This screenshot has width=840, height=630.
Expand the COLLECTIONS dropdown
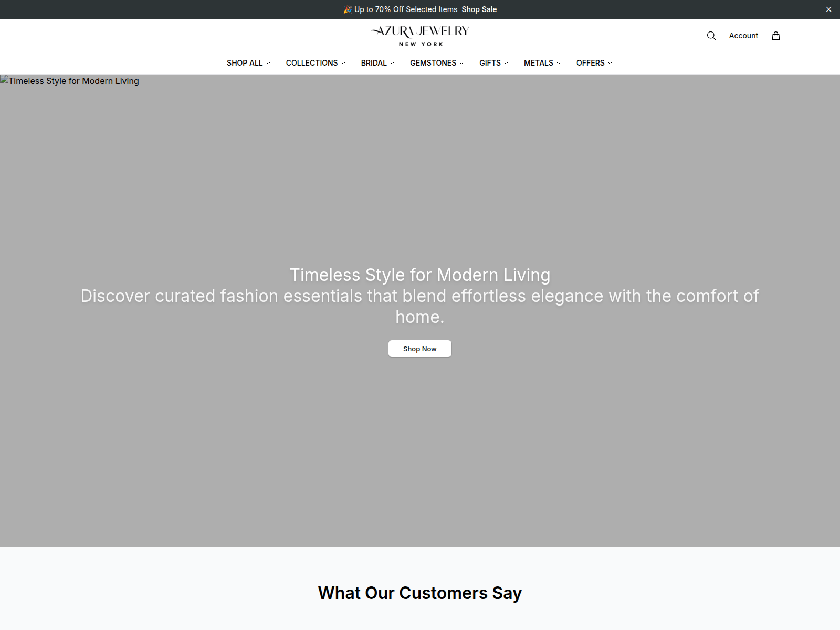[x=316, y=63]
